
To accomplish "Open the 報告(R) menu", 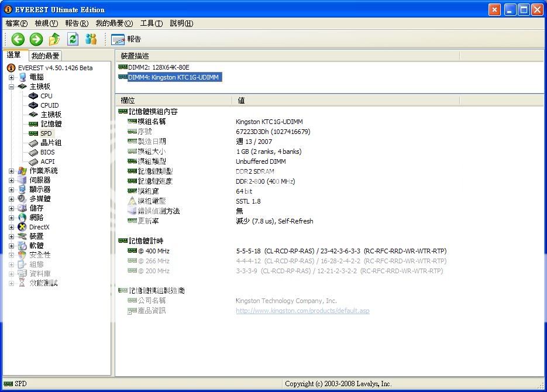I will pos(77,23).
